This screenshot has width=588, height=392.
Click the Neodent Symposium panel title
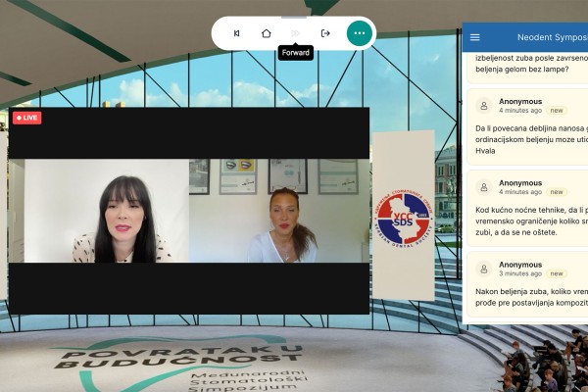[x=551, y=37]
